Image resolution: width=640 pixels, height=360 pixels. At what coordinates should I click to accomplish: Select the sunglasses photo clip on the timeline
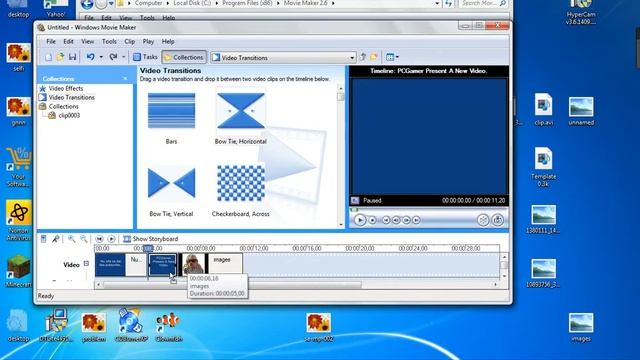pos(193,264)
